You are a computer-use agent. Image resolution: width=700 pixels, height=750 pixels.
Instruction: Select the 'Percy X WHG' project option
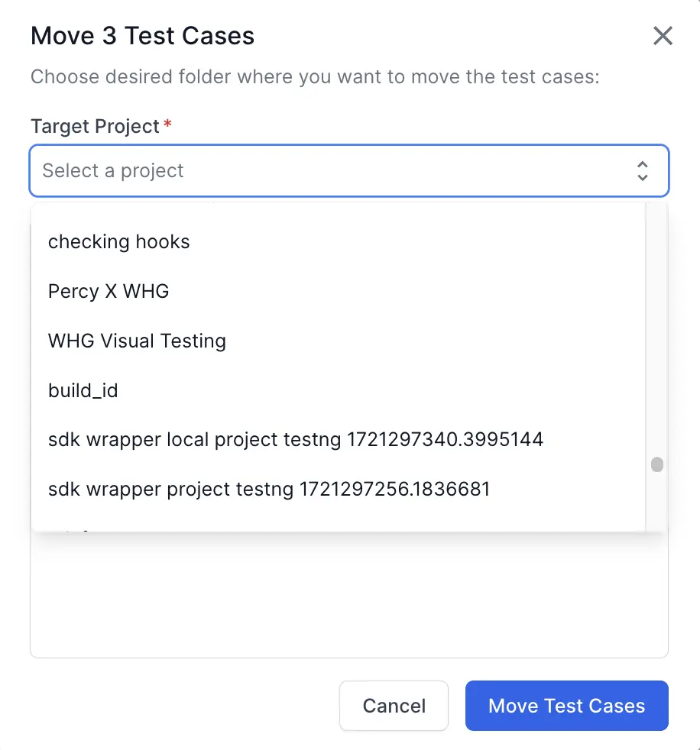(109, 291)
